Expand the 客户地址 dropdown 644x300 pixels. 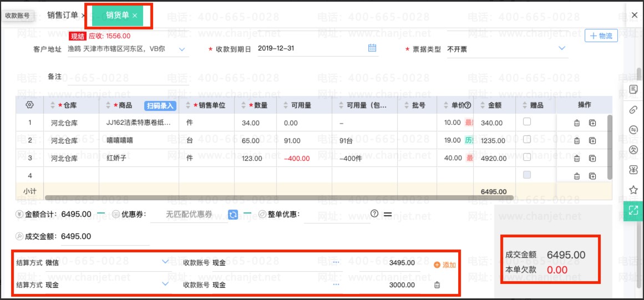[x=182, y=49]
